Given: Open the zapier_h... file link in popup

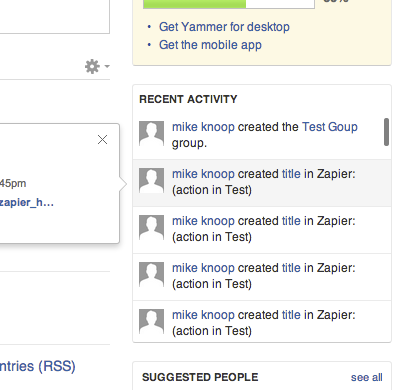Looking at the screenshot, I should click(x=27, y=202).
